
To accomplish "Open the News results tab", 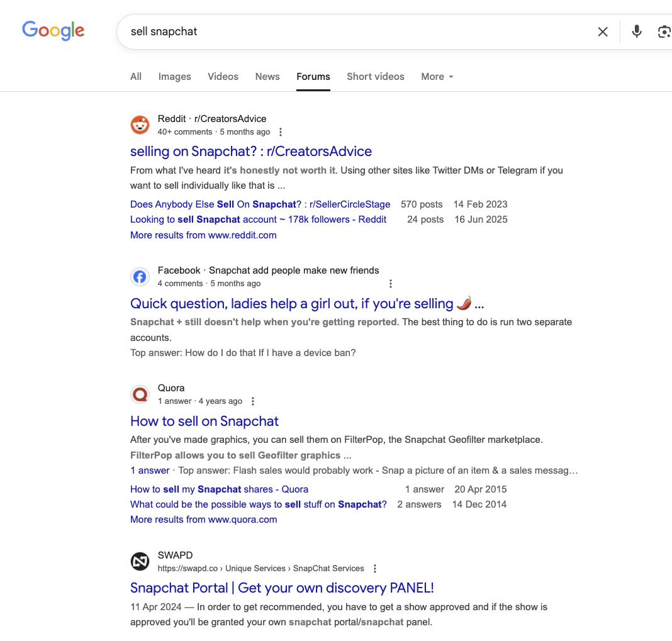I will tap(267, 77).
